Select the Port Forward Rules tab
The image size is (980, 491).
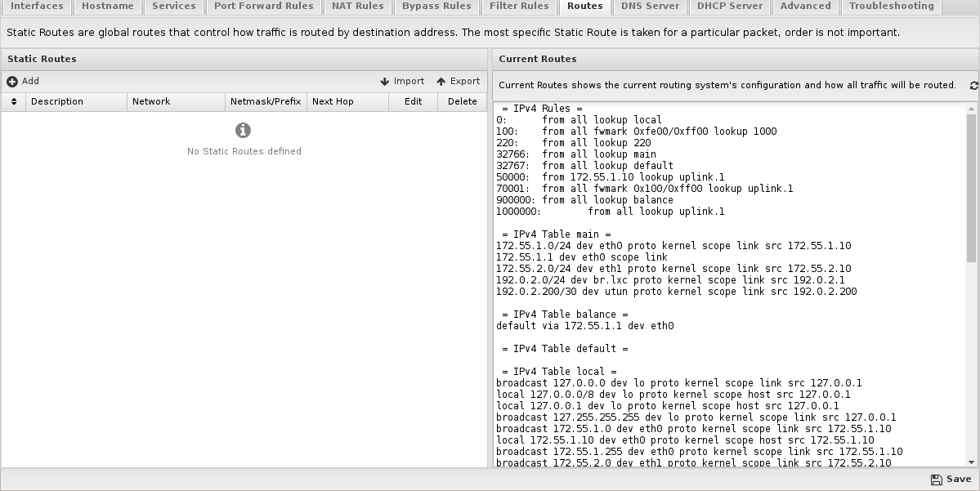pyautogui.click(x=264, y=7)
